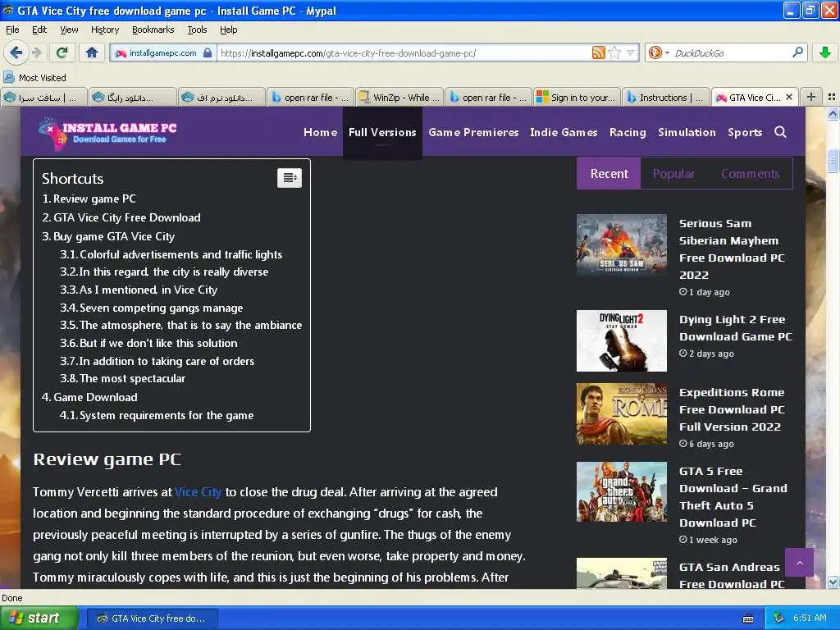Select the Recent sidebar tab
Viewport: 840px width, 630px height.
(609, 174)
